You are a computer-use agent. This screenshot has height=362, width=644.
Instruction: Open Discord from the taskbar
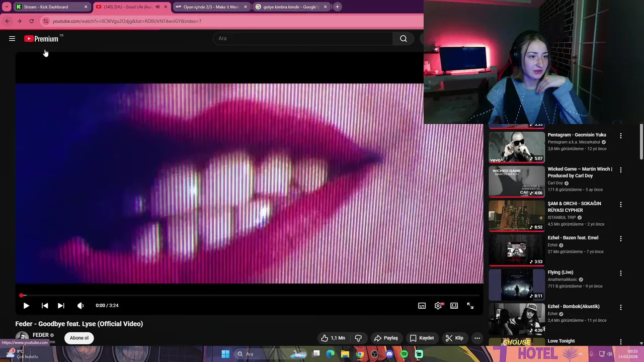pyautogui.click(x=389, y=354)
